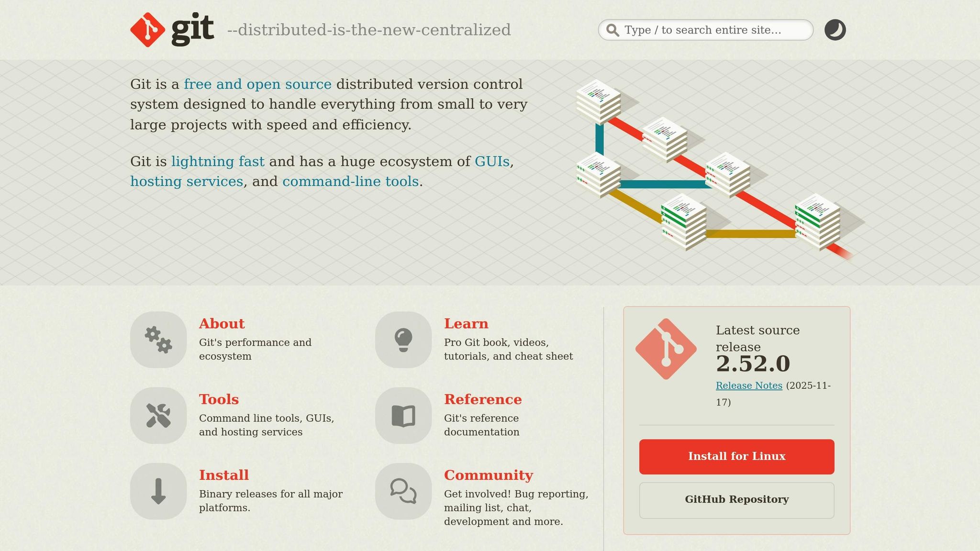Click the Tools wrench and screwdriver icon

[158, 415]
